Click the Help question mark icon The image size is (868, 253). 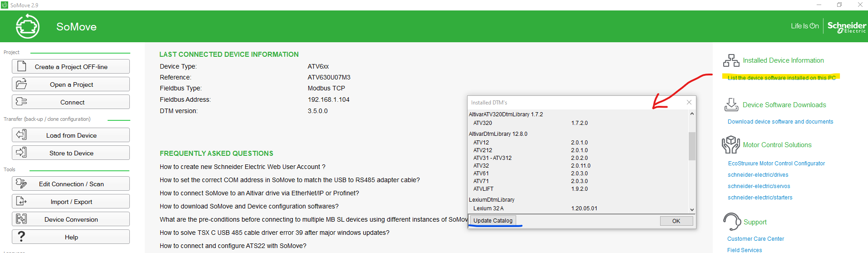pyautogui.click(x=21, y=237)
